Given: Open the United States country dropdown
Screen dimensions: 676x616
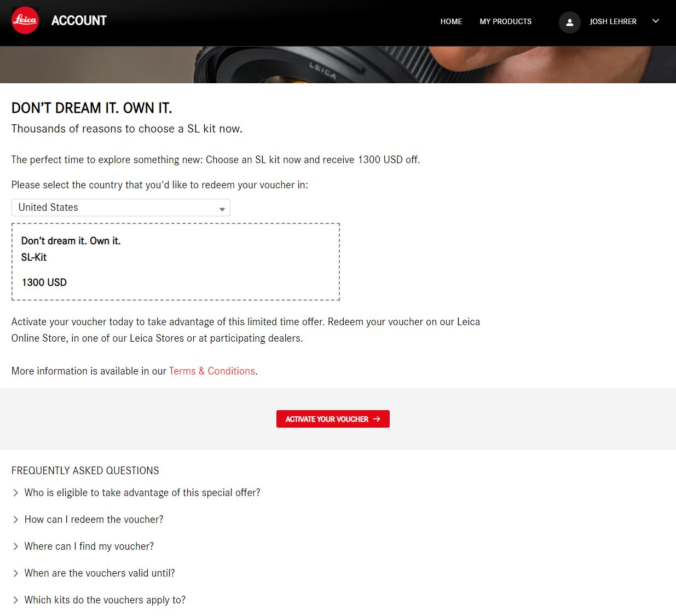Looking at the screenshot, I should tap(120, 208).
